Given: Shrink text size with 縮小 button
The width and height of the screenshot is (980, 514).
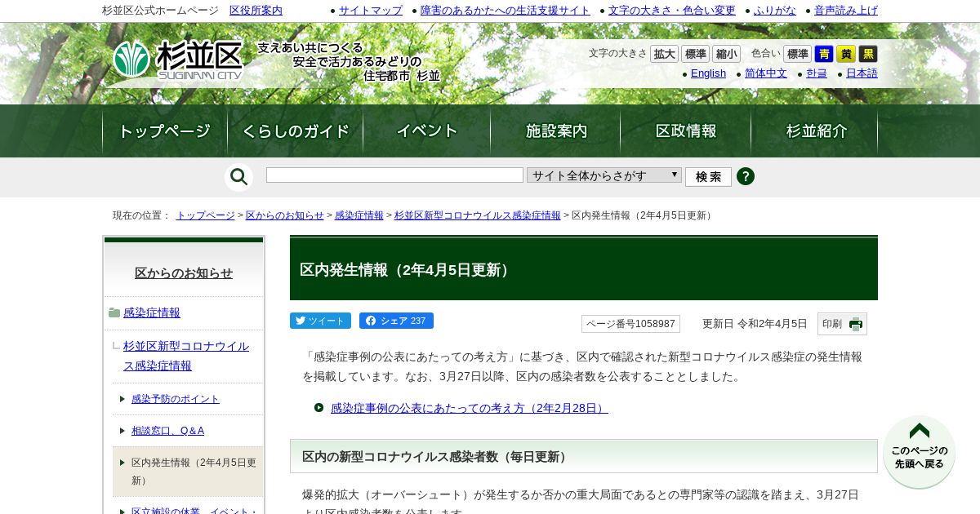Looking at the screenshot, I should pos(727,54).
